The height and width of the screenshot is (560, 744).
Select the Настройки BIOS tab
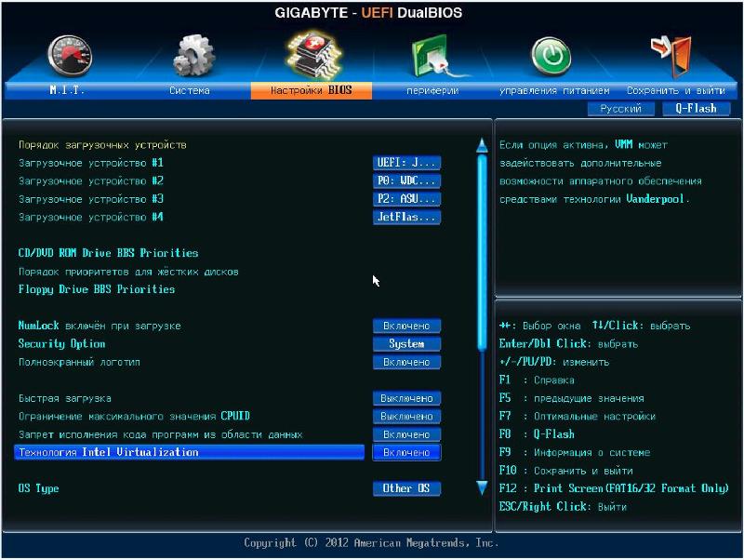pyautogui.click(x=312, y=90)
